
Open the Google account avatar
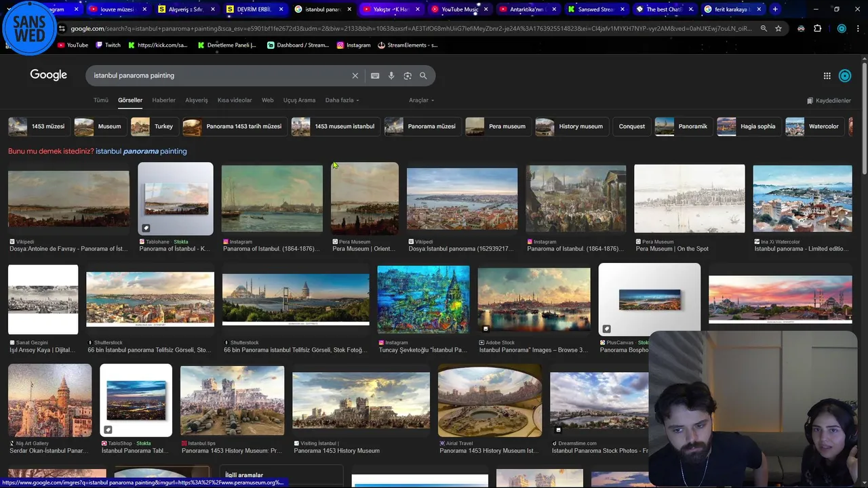845,76
